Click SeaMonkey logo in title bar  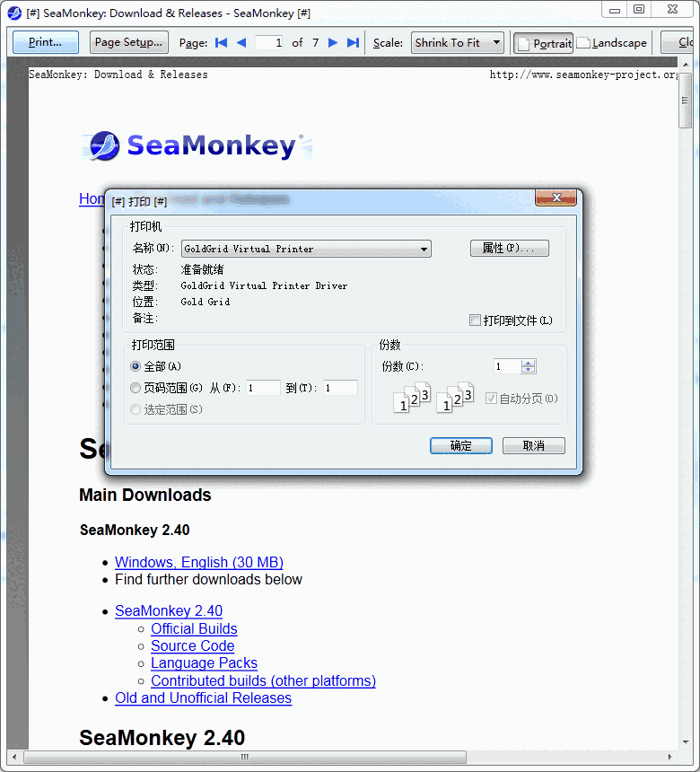[x=14, y=13]
